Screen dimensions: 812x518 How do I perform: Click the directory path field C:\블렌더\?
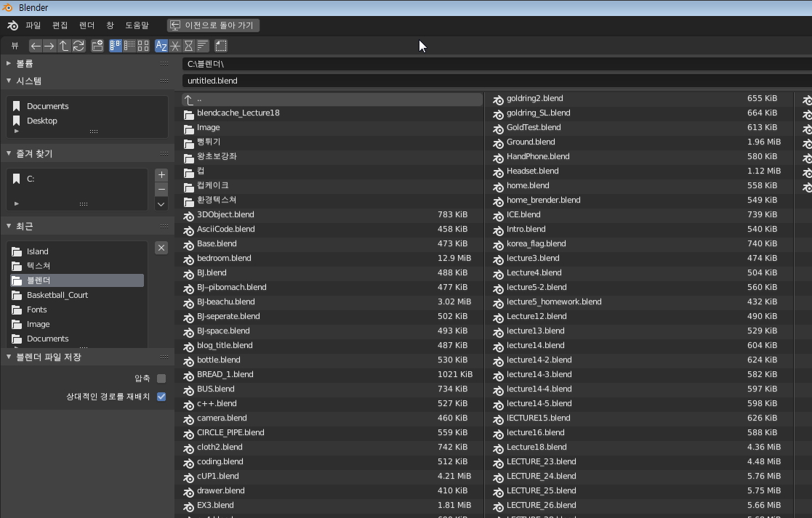(497, 64)
